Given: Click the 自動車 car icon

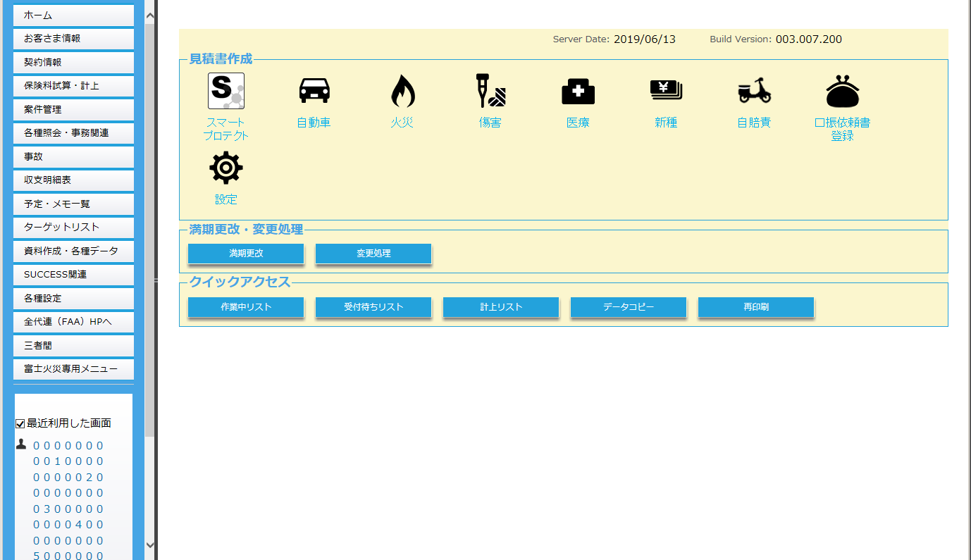Looking at the screenshot, I should pos(314,92).
